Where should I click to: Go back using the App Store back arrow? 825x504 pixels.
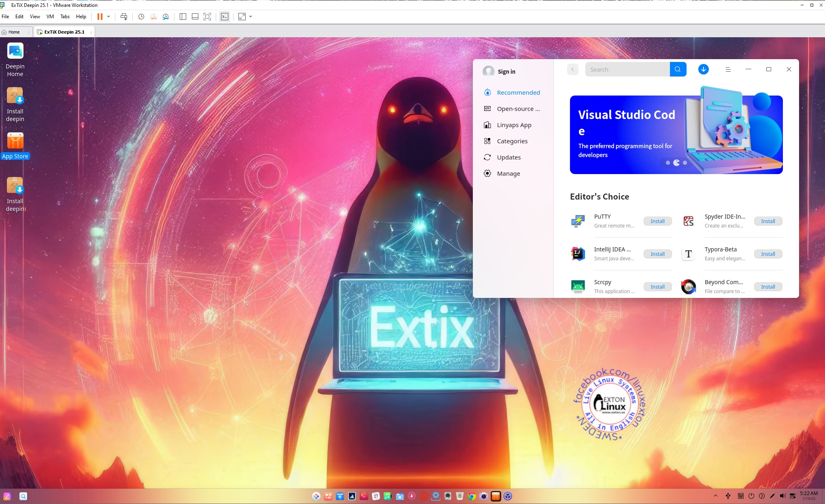click(x=572, y=69)
